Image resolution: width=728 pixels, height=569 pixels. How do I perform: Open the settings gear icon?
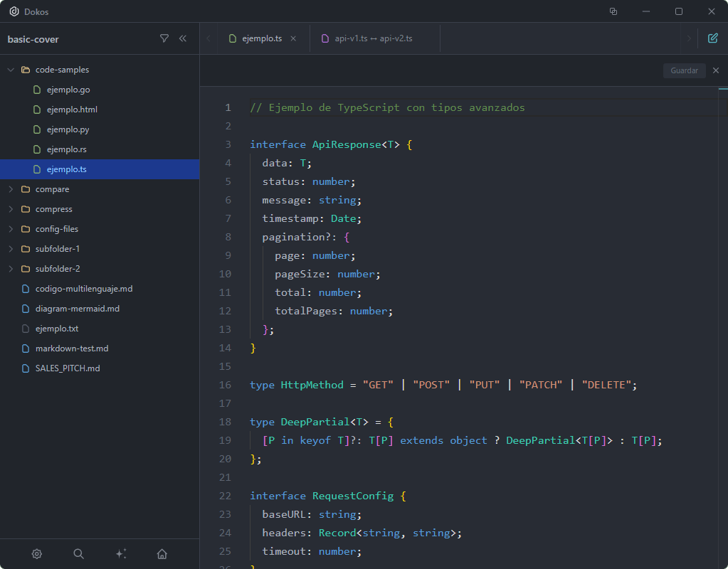click(x=36, y=553)
